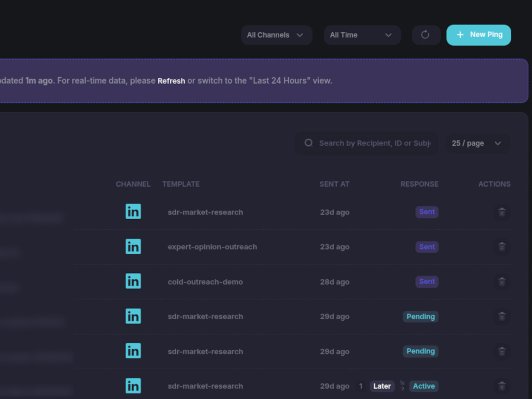Open the expert-opinion-outreach template name
Image resolution: width=532 pixels, height=399 pixels.
coord(212,247)
